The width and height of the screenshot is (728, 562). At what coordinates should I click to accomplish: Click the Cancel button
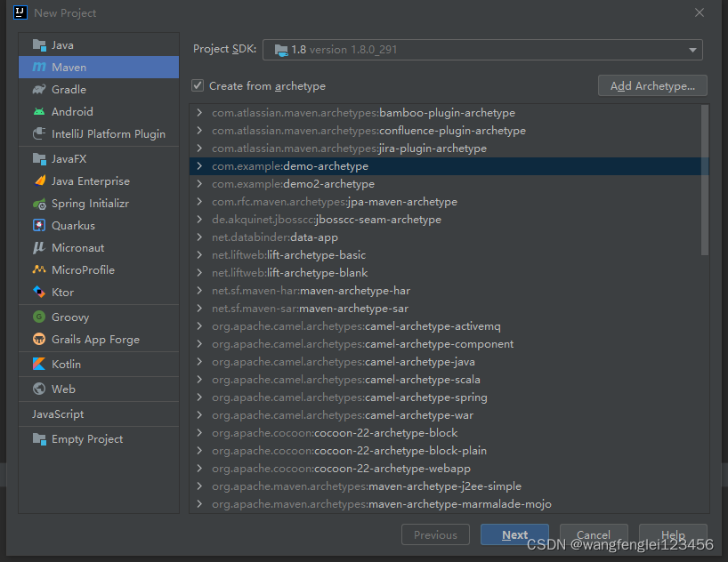(594, 534)
